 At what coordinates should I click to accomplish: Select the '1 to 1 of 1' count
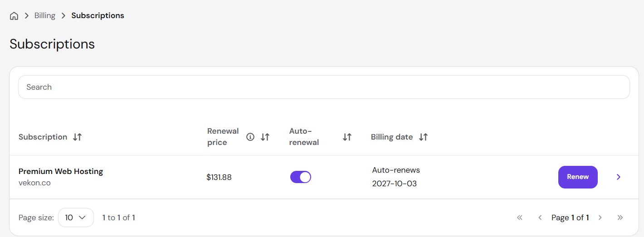119,218
